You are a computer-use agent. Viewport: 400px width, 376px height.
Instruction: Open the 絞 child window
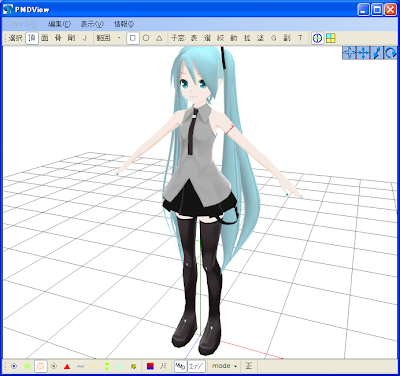(221, 38)
